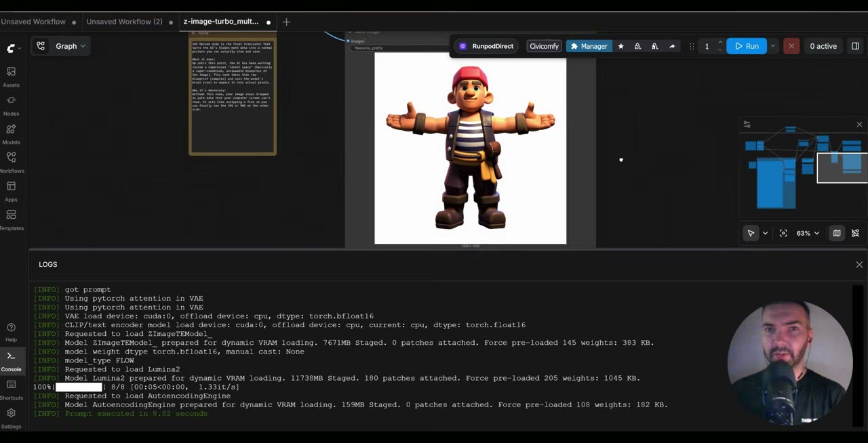Click the minimap viewport rectangle
The image size is (868, 443).
(x=842, y=168)
